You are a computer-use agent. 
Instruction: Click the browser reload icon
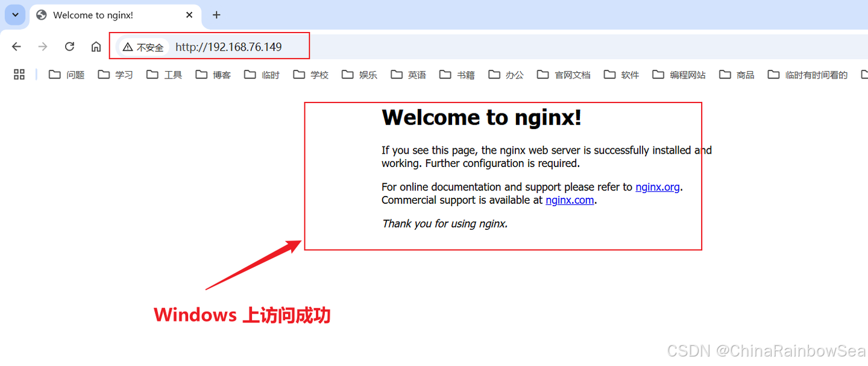[x=69, y=45]
